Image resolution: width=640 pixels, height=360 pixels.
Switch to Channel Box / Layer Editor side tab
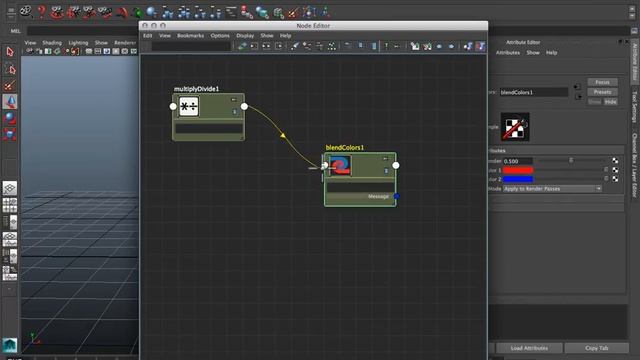tap(635, 165)
